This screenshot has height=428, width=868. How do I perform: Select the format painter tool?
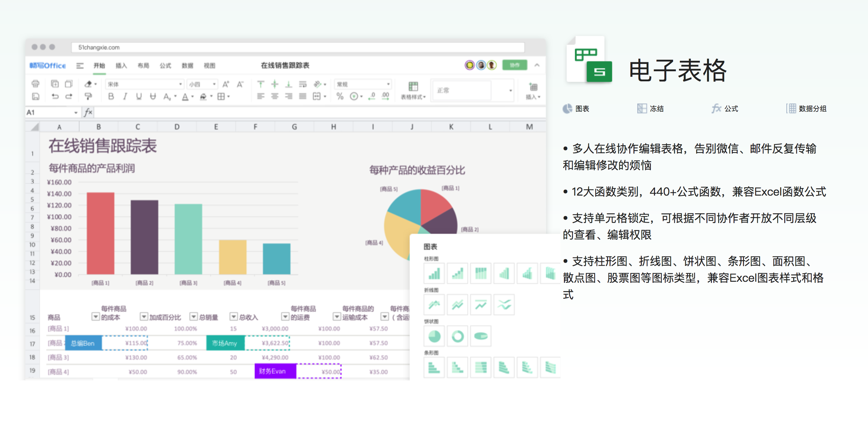coord(89,97)
